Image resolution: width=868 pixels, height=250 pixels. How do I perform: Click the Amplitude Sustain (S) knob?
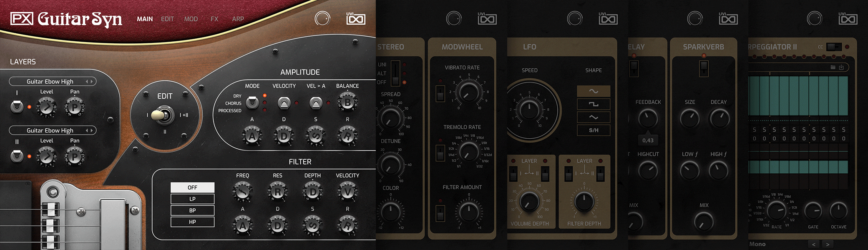[x=316, y=136]
